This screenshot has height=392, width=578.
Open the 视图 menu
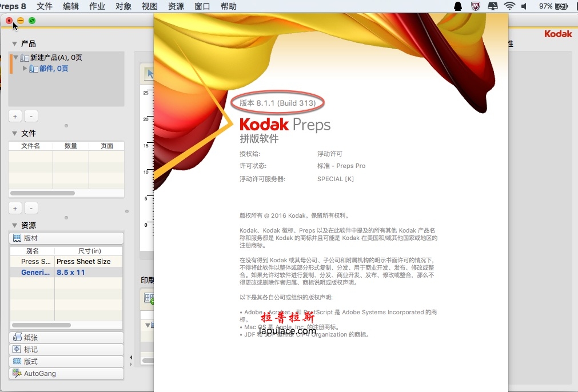tap(150, 6)
